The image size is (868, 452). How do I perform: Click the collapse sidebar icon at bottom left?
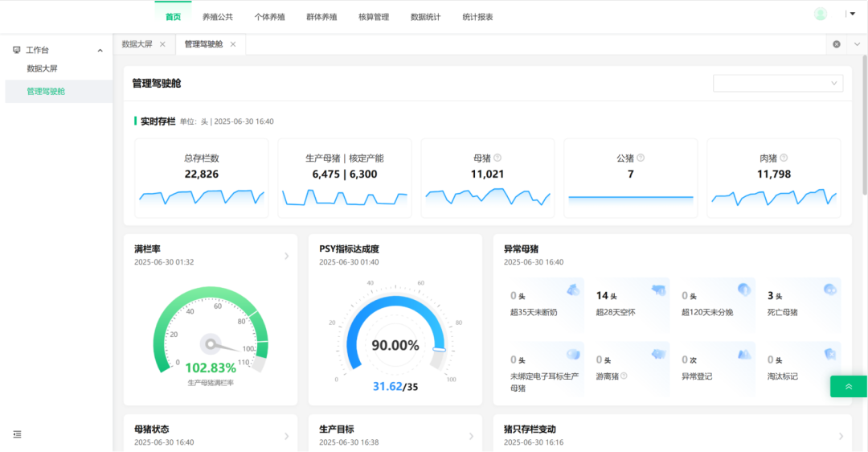pyautogui.click(x=17, y=434)
